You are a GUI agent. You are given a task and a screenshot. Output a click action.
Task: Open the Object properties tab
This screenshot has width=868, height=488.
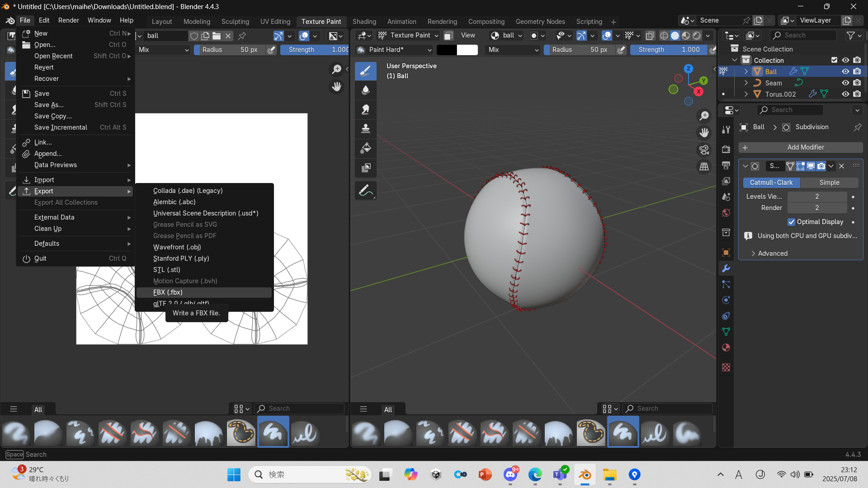tap(726, 252)
